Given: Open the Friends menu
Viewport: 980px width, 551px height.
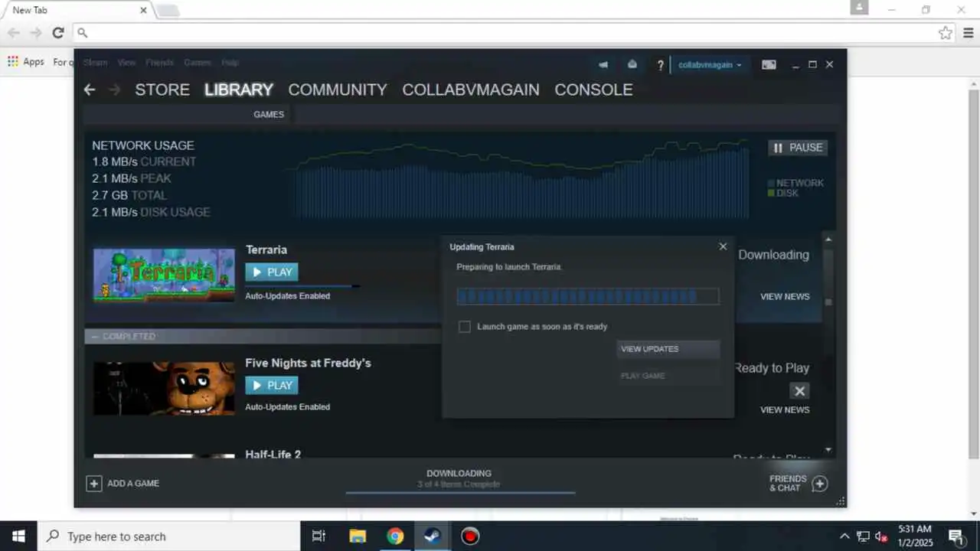Looking at the screenshot, I should pos(159,63).
